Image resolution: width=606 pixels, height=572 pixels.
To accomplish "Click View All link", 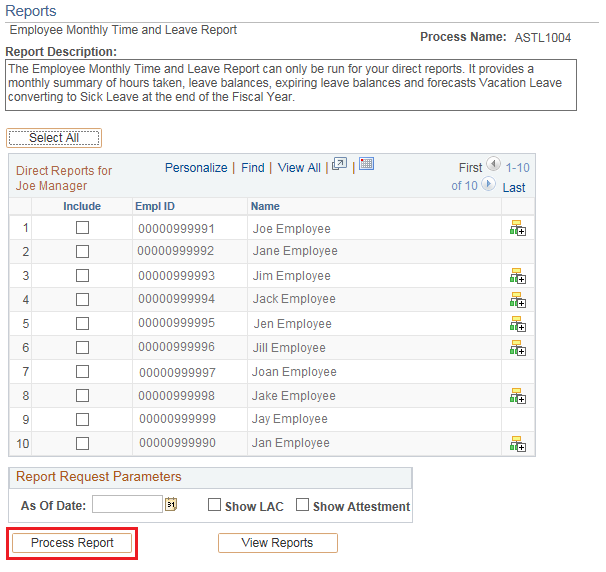I will point(299,168).
